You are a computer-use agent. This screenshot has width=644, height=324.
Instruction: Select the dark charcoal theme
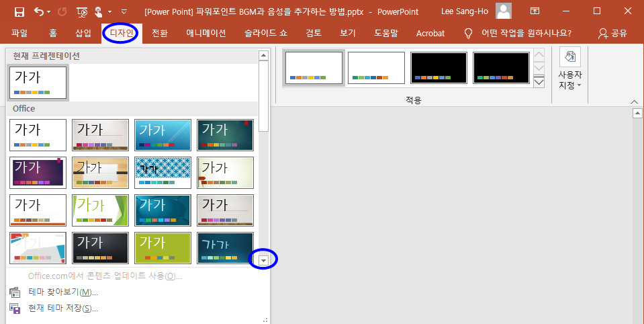100,248
